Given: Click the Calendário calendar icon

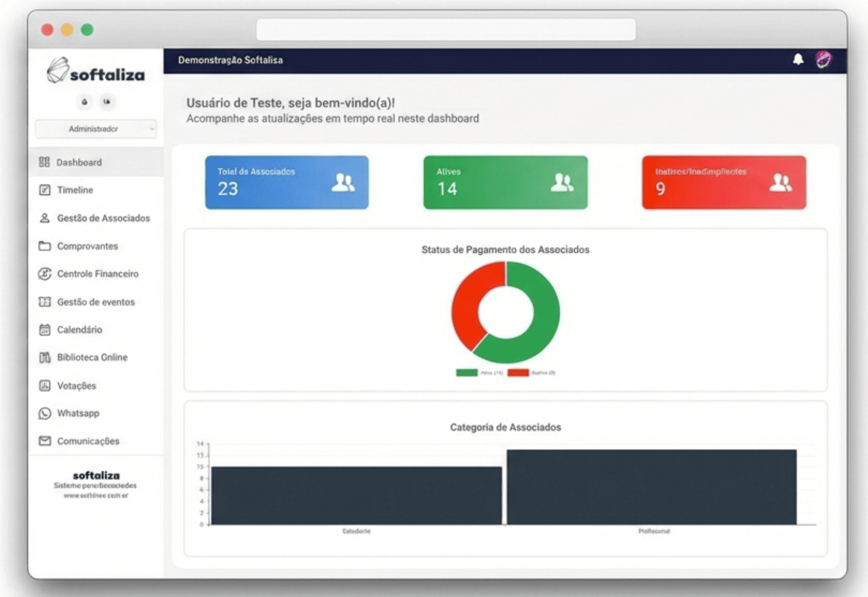Looking at the screenshot, I should (x=45, y=329).
